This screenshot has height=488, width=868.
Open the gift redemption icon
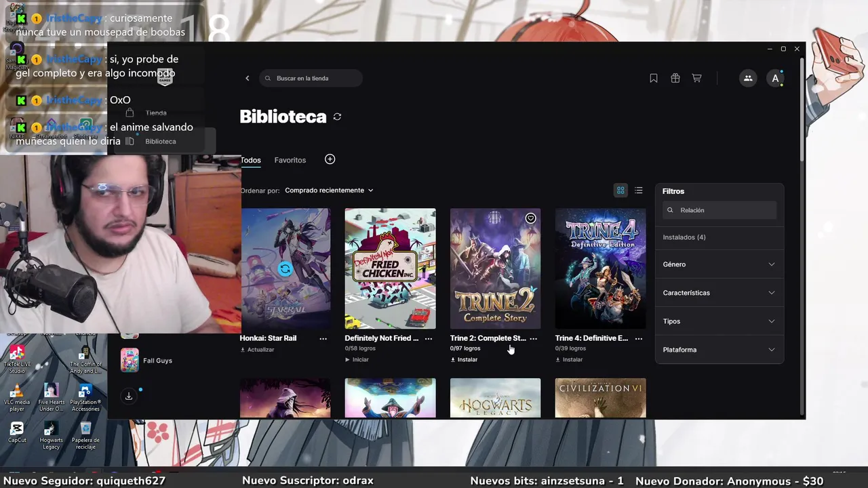(675, 78)
